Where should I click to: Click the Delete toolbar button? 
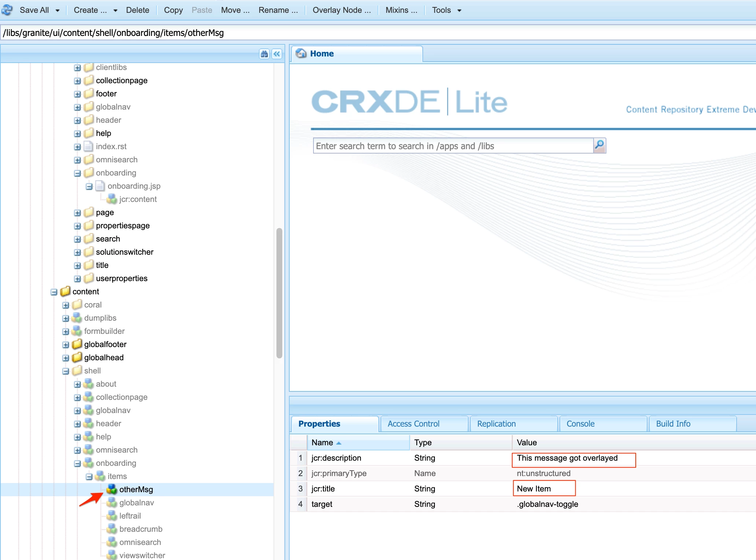tap(137, 10)
